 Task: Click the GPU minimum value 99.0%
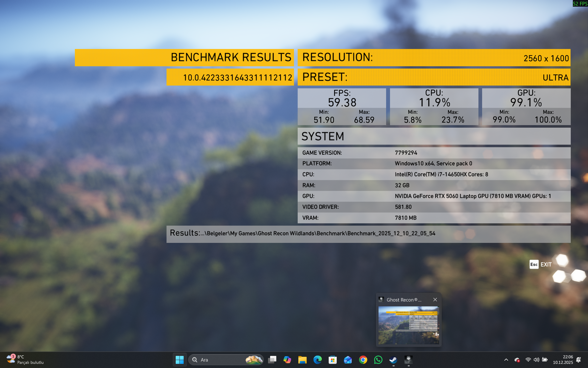504,120
